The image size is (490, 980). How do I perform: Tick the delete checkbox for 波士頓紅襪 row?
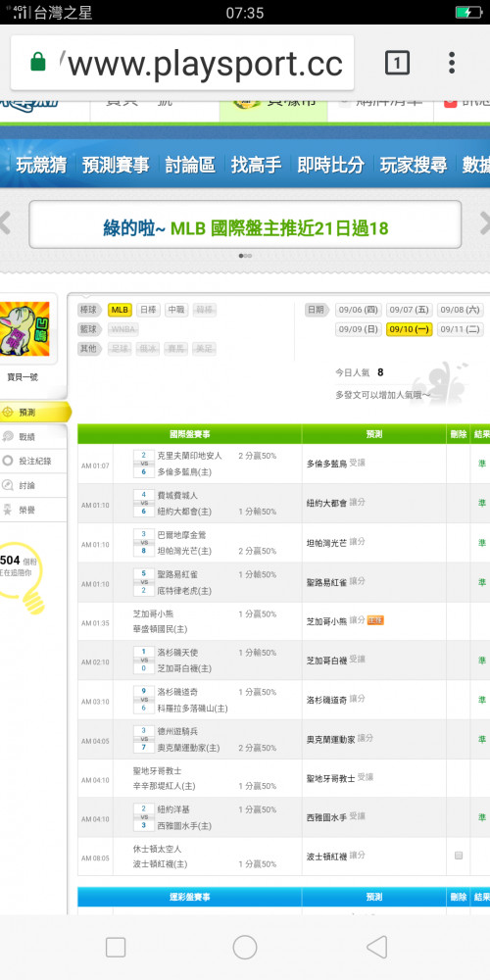459,856
